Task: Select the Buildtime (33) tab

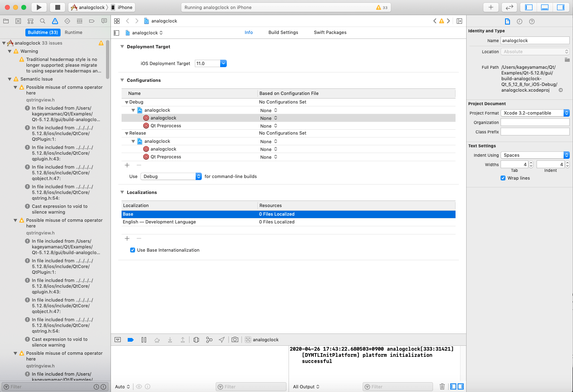Action: click(43, 32)
